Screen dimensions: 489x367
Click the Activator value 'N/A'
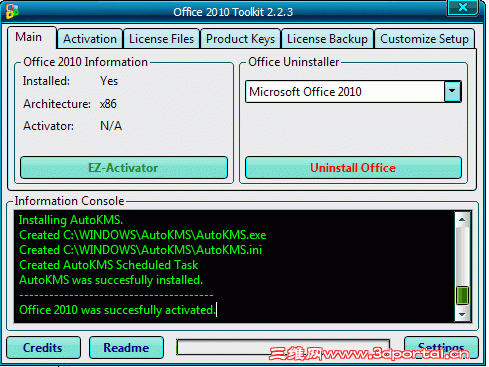[x=111, y=126]
